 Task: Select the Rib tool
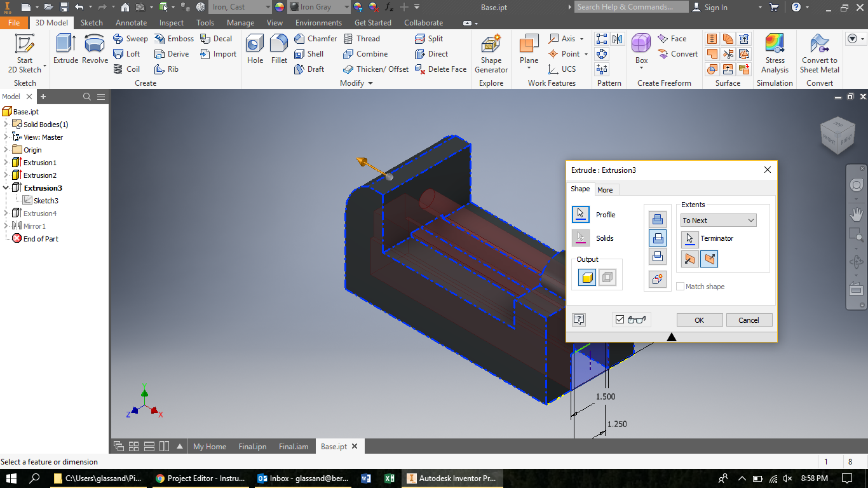click(166, 69)
